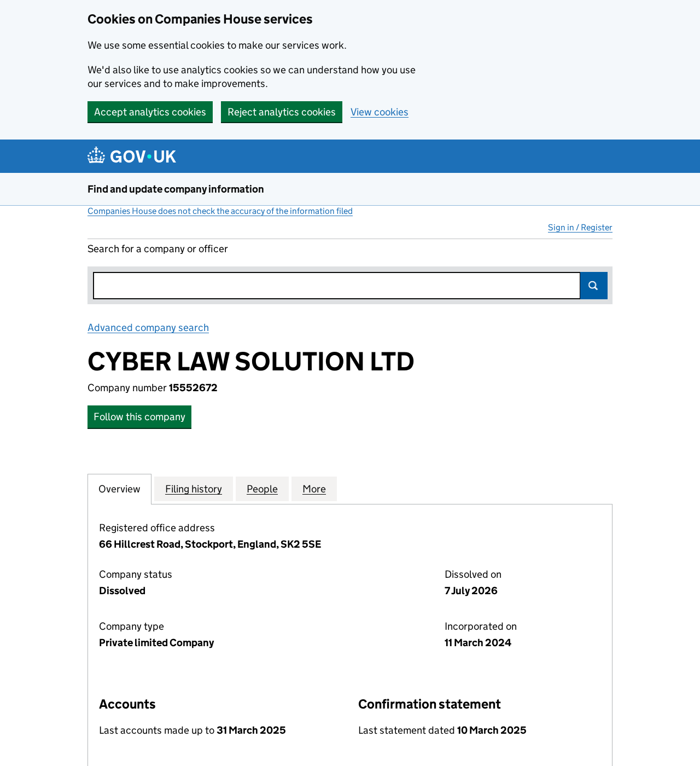Open the More tab

(314, 489)
